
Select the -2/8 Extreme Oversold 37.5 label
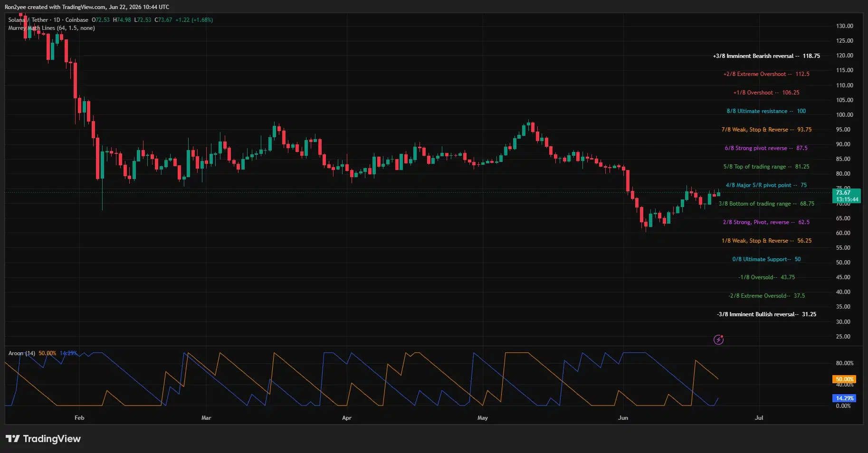pyautogui.click(x=766, y=296)
